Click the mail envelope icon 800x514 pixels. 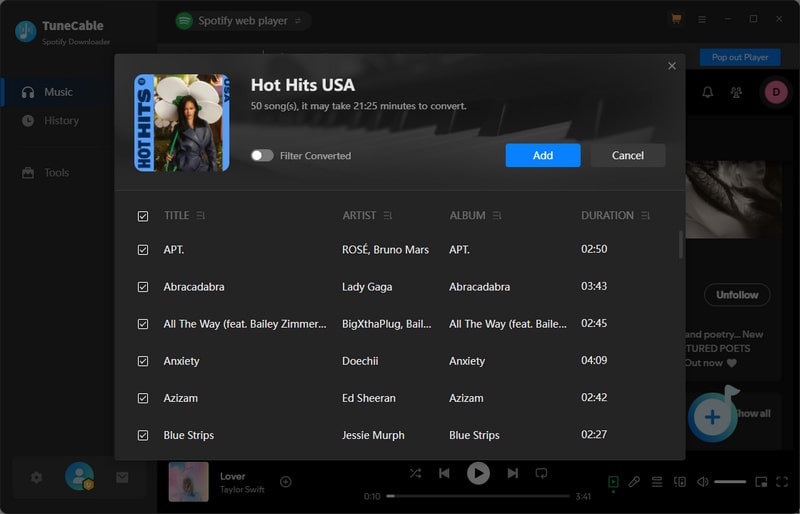click(122, 477)
